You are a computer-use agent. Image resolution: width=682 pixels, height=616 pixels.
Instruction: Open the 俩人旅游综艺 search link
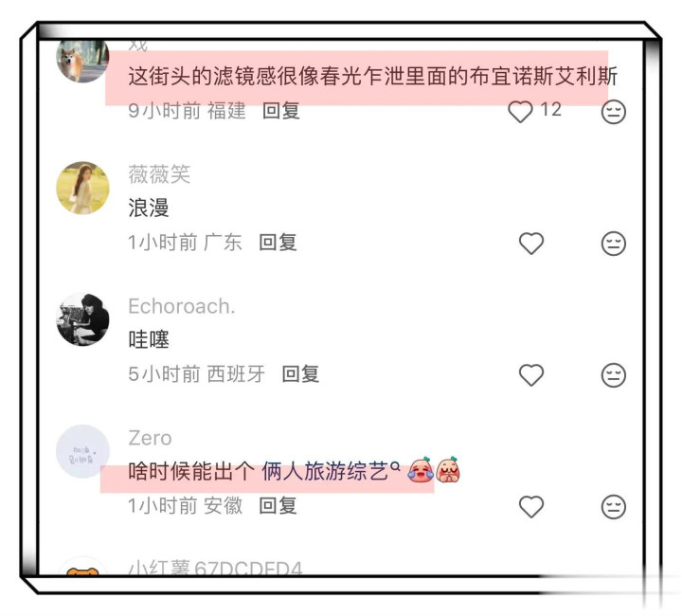coord(331,471)
